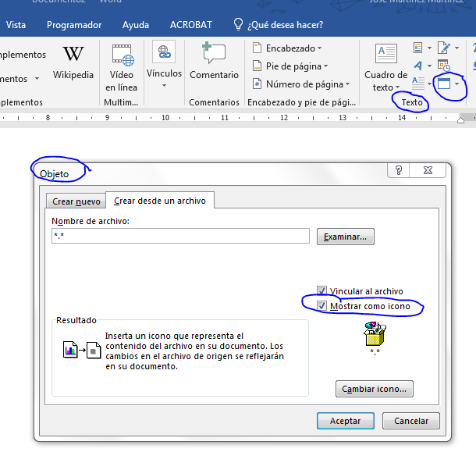Click the result illustration icon in Resultado
The image size is (476, 470).
(x=82, y=351)
